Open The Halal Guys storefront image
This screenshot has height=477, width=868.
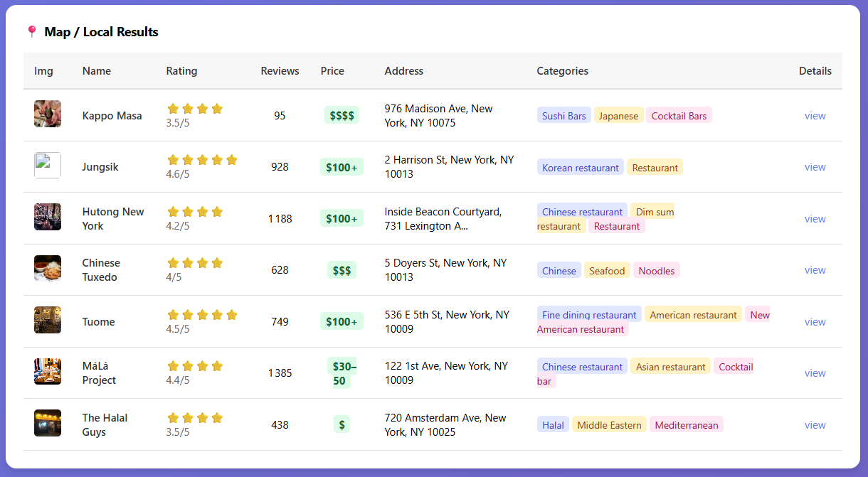coord(47,423)
